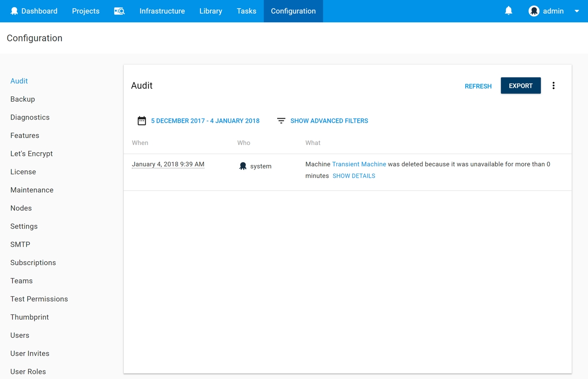
Task: Expand Show Details for the audit entry
Action: pos(354,176)
